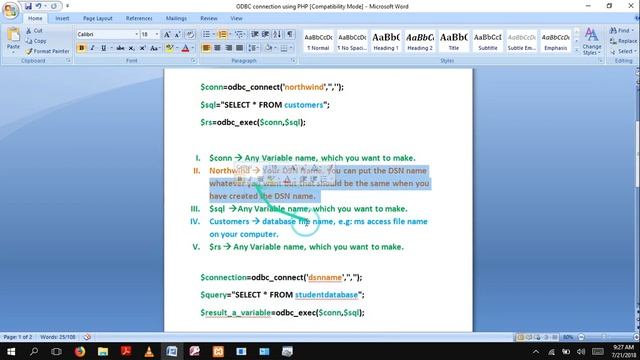The width and height of the screenshot is (640, 360).
Task: Apply the Heading 2 style
Action: [x=420, y=41]
